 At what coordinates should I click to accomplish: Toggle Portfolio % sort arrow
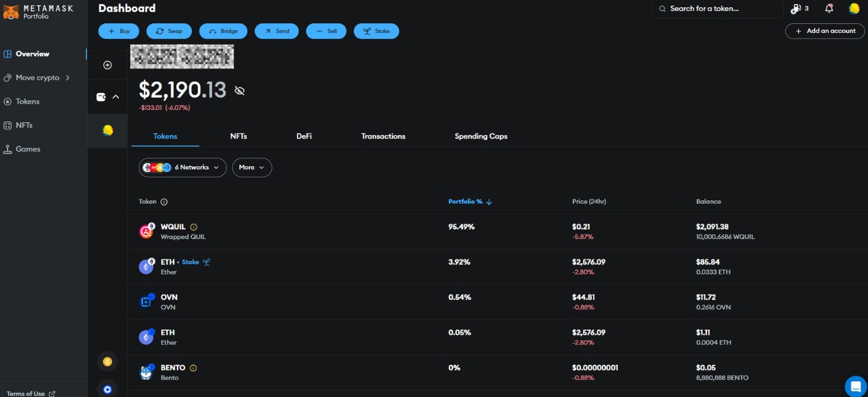(489, 202)
